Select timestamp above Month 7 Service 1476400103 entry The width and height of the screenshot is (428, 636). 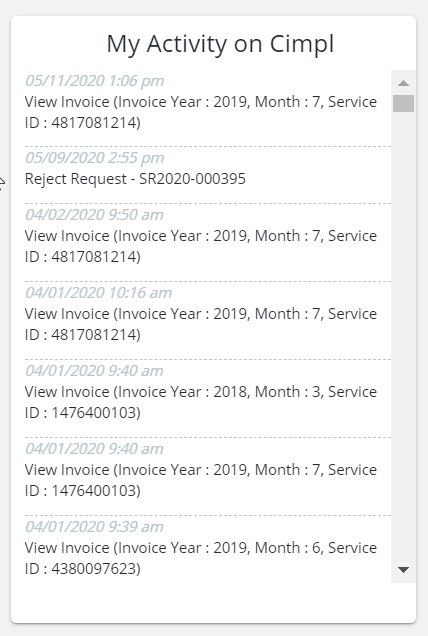coord(94,449)
